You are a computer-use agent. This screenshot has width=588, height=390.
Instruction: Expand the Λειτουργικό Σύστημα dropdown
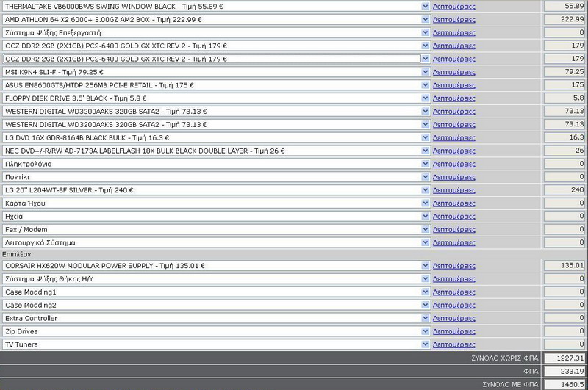coord(215,242)
